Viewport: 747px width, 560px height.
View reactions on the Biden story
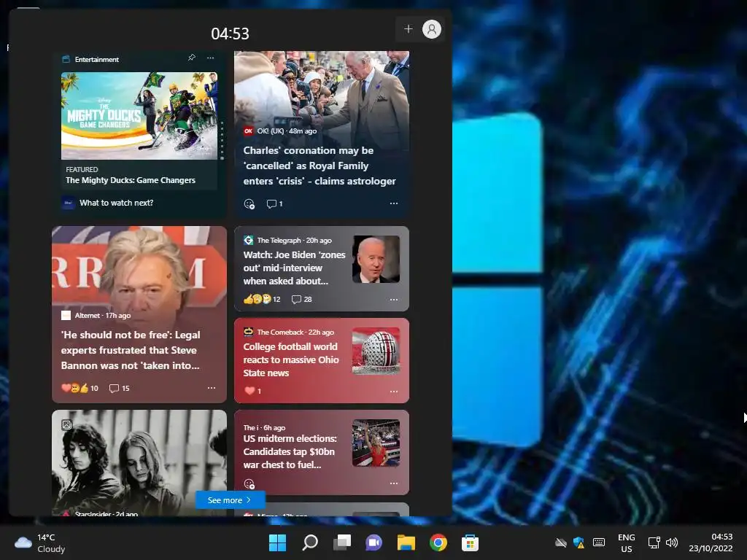(x=262, y=299)
